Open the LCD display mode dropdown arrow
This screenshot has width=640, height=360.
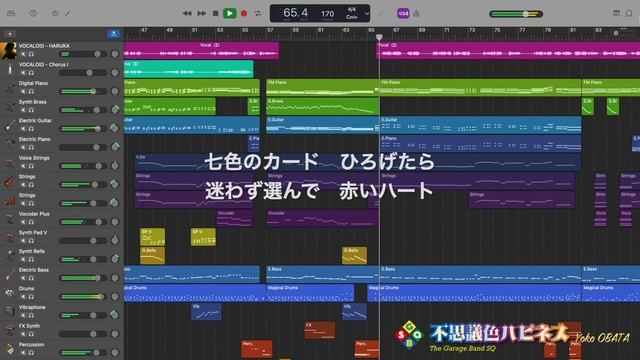point(367,13)
